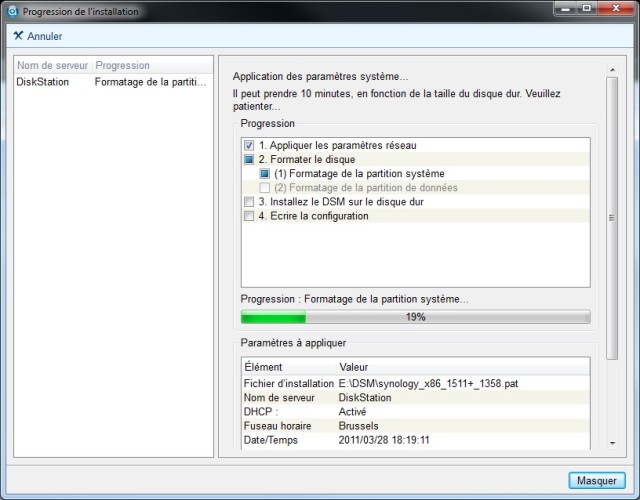Image resolution: width=640 pixels, height=500 pixels.
Task: Toggle Formatage de la partition de données checkbox
Action: (264, 188)
